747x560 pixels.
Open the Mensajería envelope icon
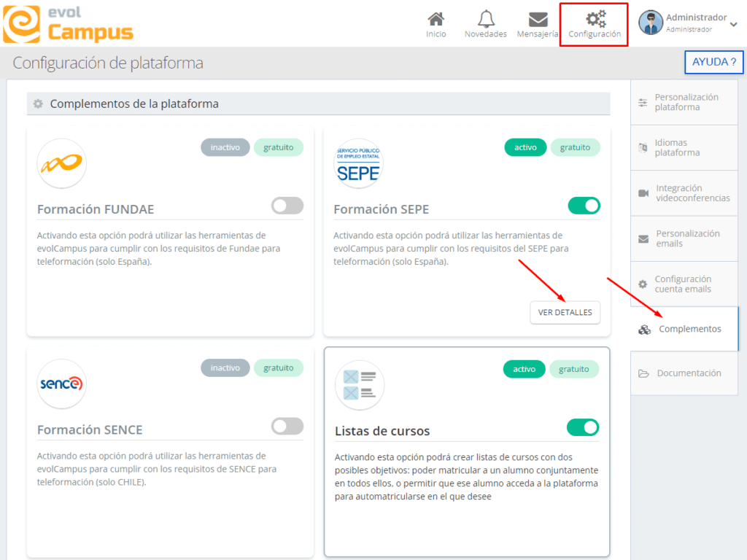coord(538,20)
